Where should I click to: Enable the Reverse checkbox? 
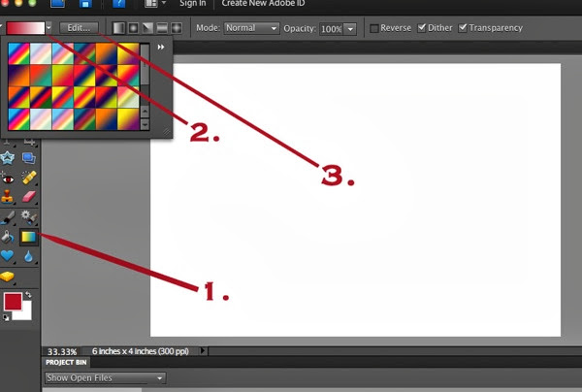(x=374, y=28)
